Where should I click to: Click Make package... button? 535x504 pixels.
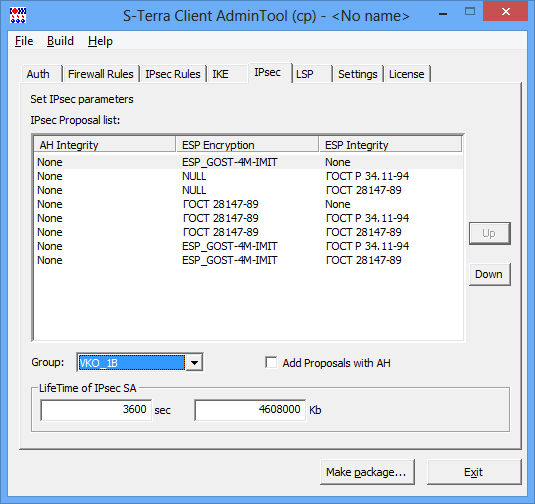pos(367,472)
